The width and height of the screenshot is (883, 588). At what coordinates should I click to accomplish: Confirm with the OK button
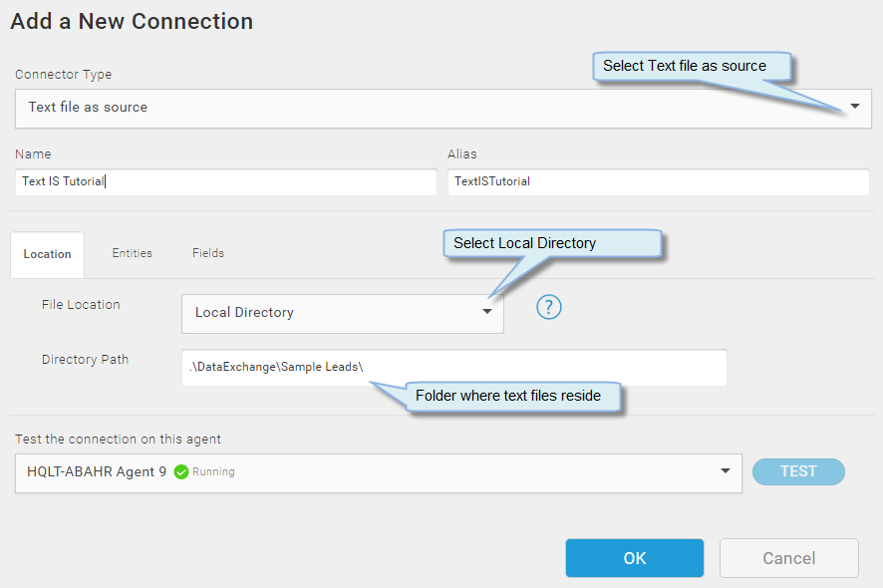point(635,558)
